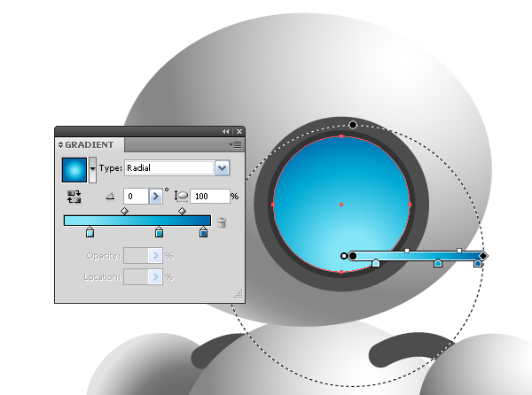This screenshot has height=395, width=532.
Task: Click the left anchor point of blue circle
Action: tap(273, 205)
